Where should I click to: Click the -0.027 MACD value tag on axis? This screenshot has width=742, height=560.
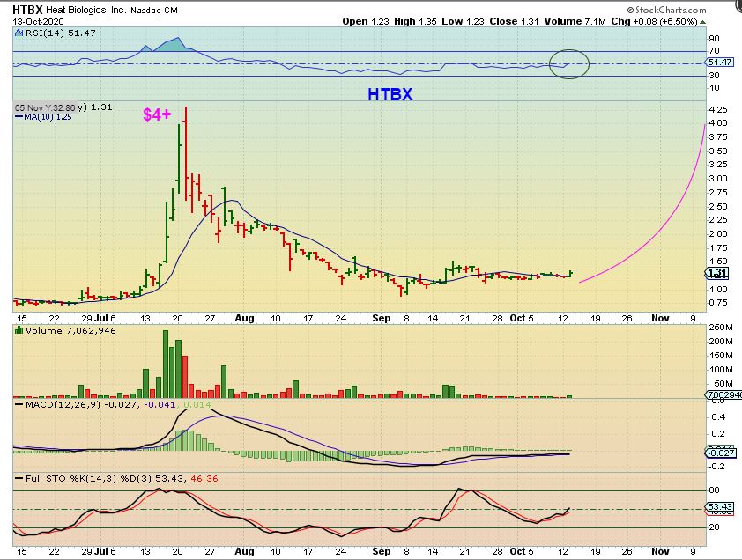(721, 453)
